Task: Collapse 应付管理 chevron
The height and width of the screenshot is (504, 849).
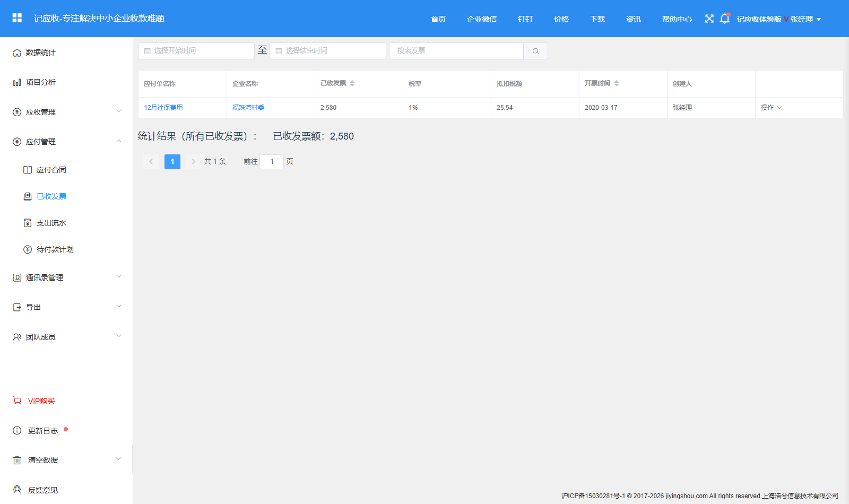Action: [x=119, y=141]
